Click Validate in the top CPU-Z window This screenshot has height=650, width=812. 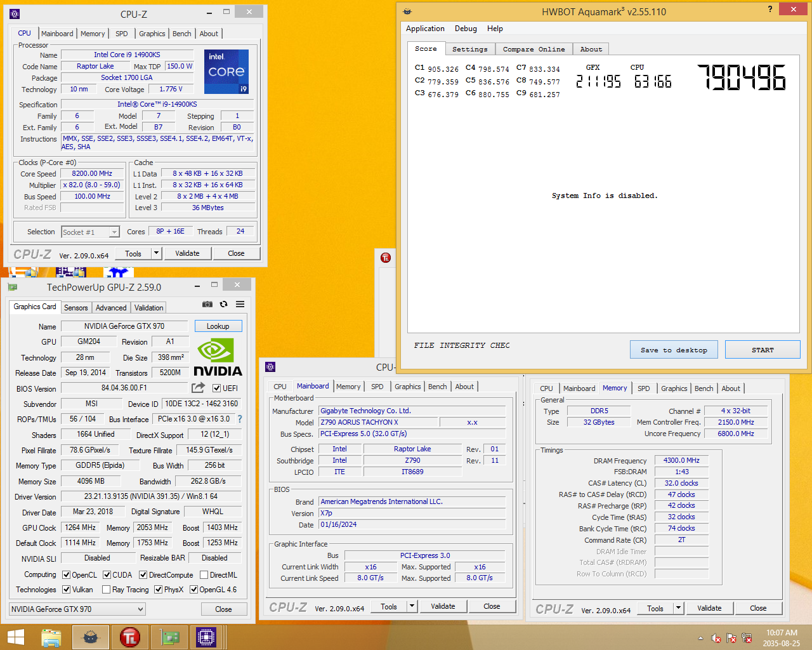(187, 253)
